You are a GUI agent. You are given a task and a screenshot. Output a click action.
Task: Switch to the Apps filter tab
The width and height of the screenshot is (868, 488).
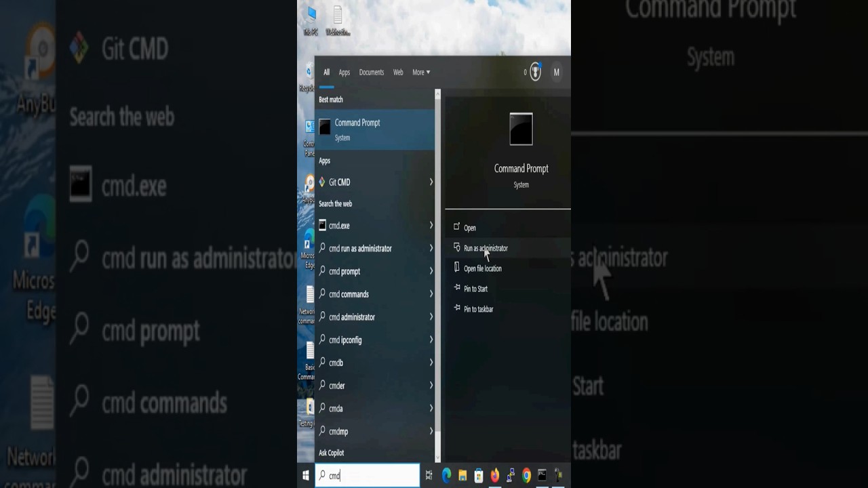coord(344,73)
